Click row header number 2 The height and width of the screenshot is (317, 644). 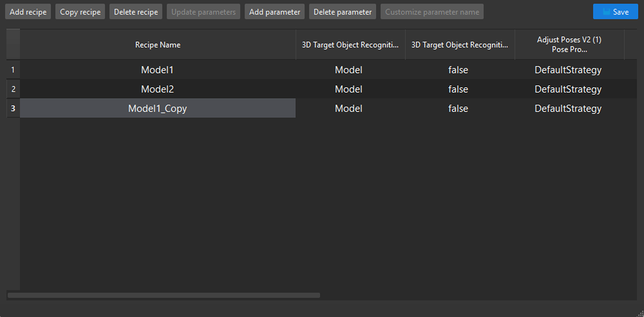pos(13,89)
